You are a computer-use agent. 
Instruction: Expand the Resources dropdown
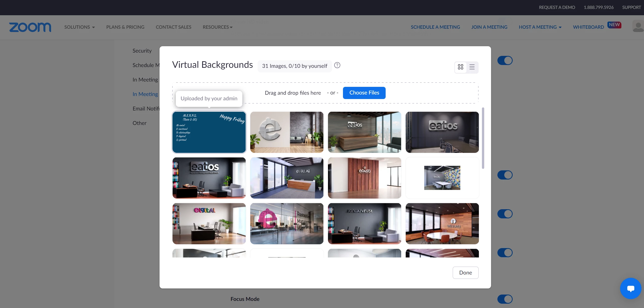point(217,27)
